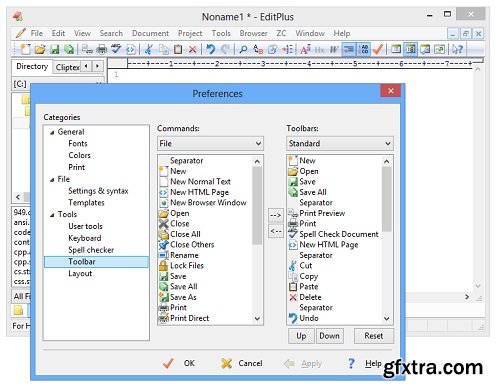Select the Toolbar category
Viewport: 500px width, 391px height.
pos(96,262)
